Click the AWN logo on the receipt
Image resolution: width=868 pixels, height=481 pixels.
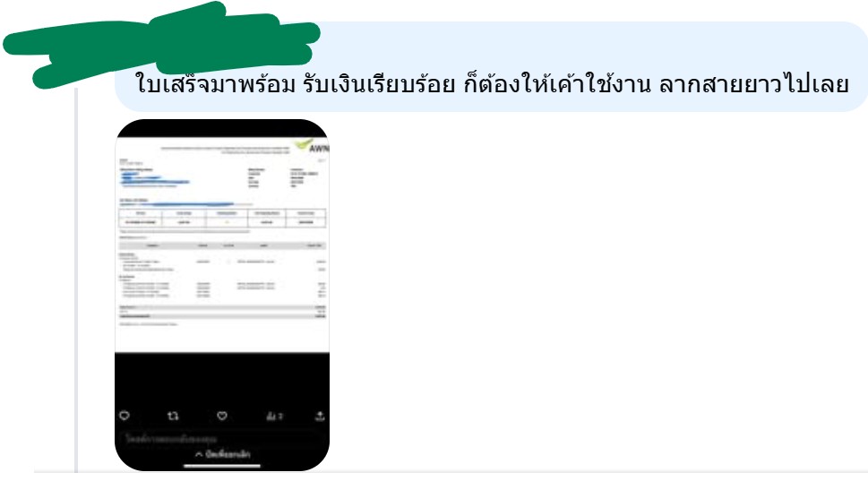pos(312,146)
